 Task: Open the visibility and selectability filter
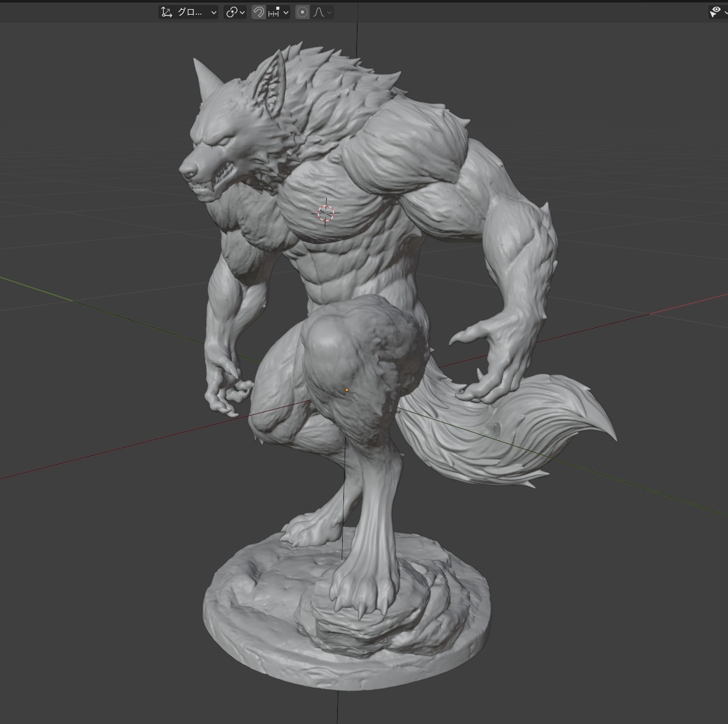tap(717, 12)
